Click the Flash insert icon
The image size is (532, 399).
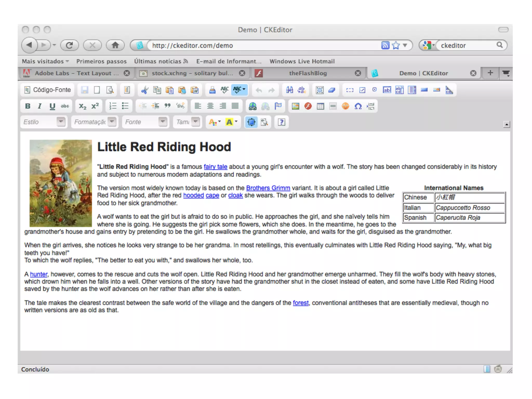click(x=308, y=106)
